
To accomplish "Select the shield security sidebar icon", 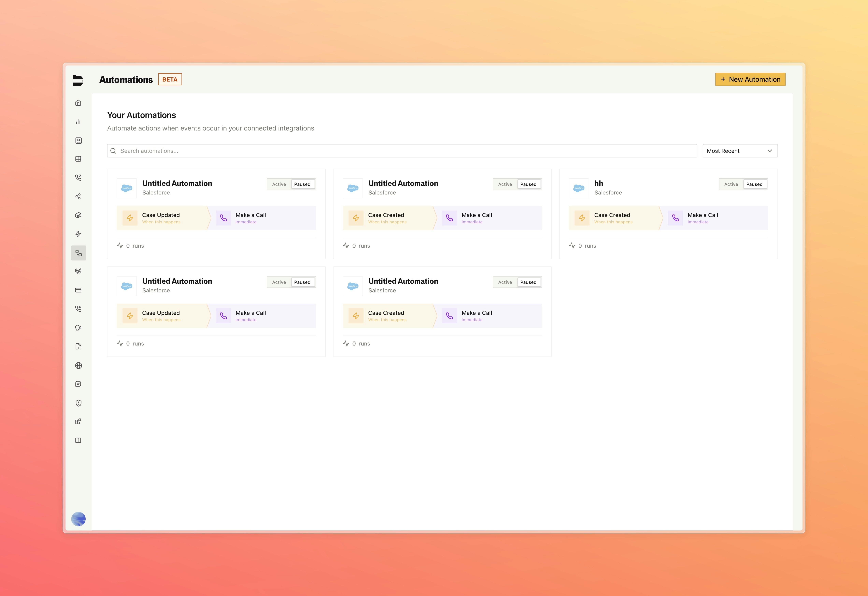I will pyautogui.click(x=78, y=403).
